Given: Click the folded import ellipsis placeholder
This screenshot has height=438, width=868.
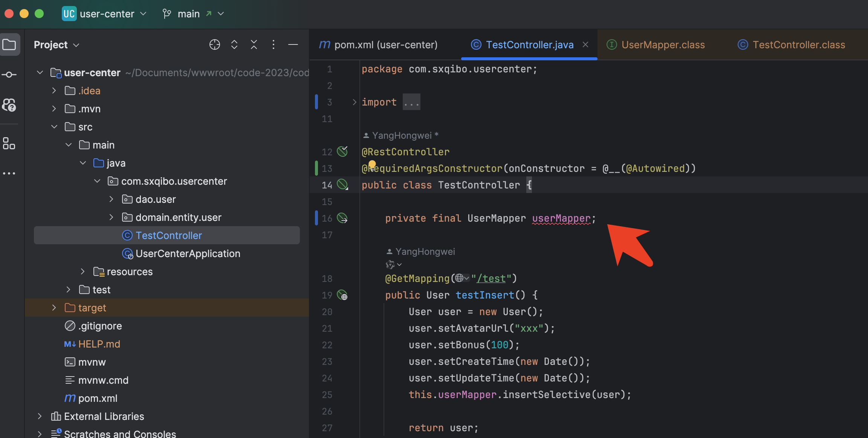Looking at the screenshot, I should [411, 102].
